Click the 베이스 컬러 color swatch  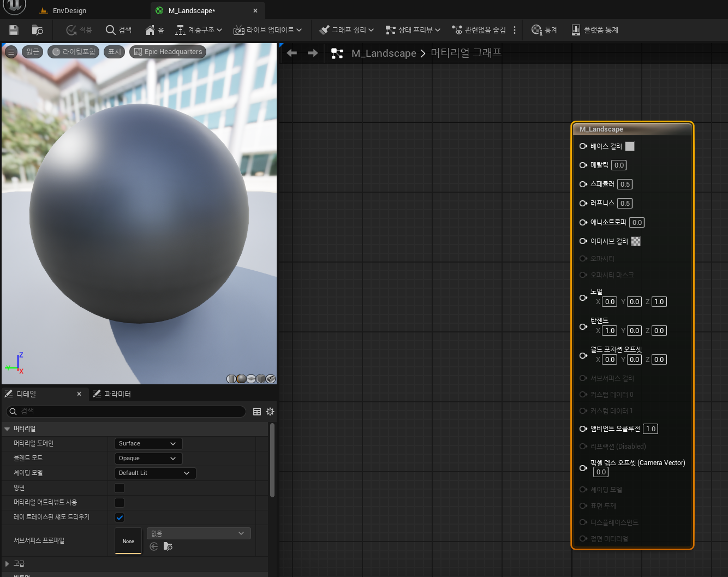[630, 146]
